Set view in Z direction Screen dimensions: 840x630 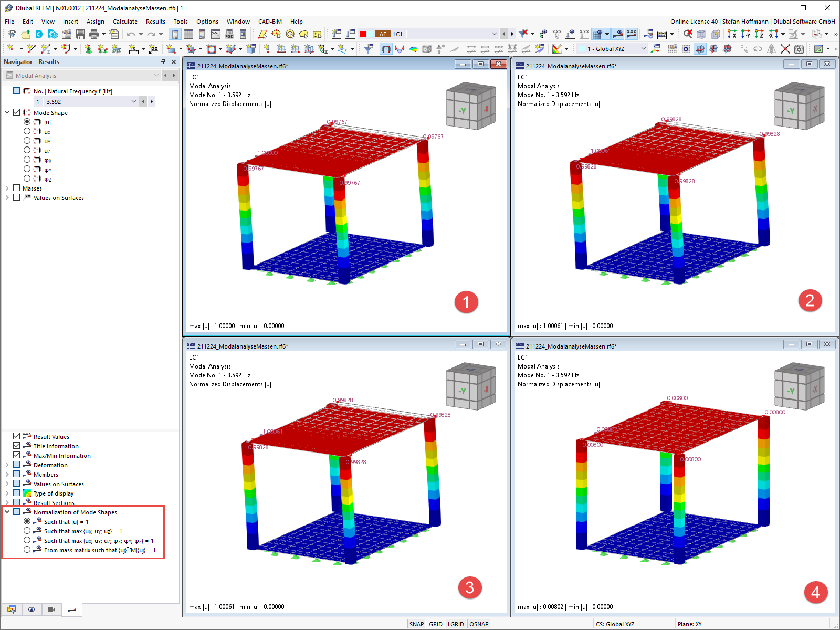(759, 34)
